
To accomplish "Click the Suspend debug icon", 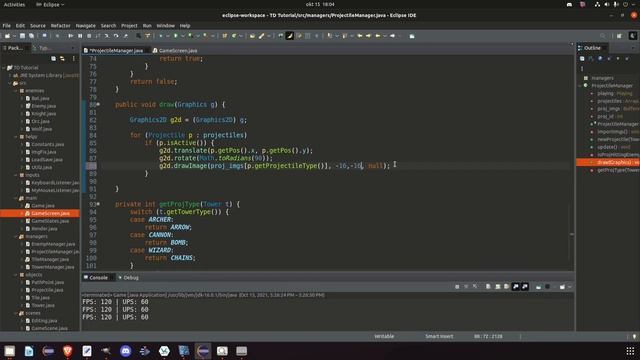I will (x=80, y=36).
